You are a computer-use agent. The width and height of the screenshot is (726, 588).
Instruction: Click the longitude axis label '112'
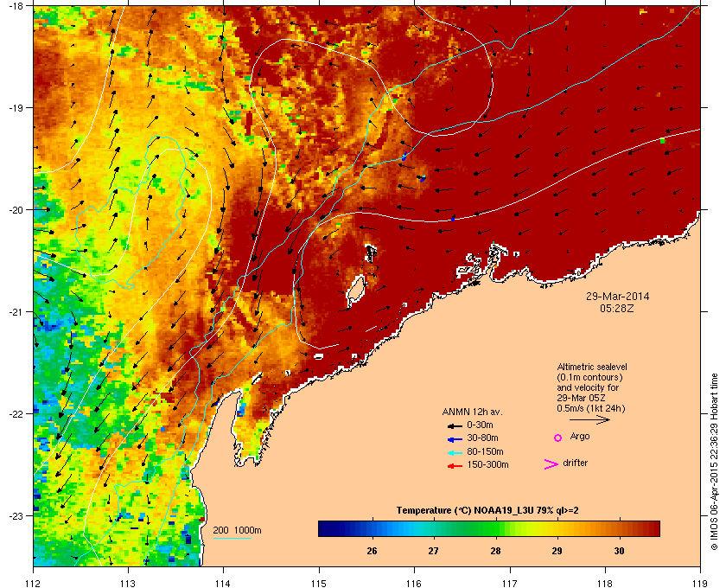pyautogui.click(x=34, y=583)
